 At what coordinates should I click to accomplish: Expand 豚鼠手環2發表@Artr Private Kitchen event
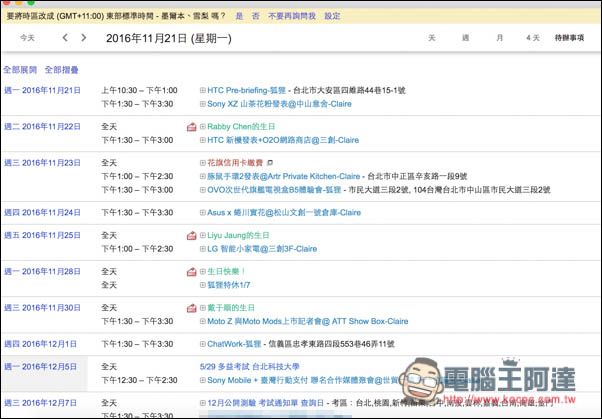pos(203,176)
